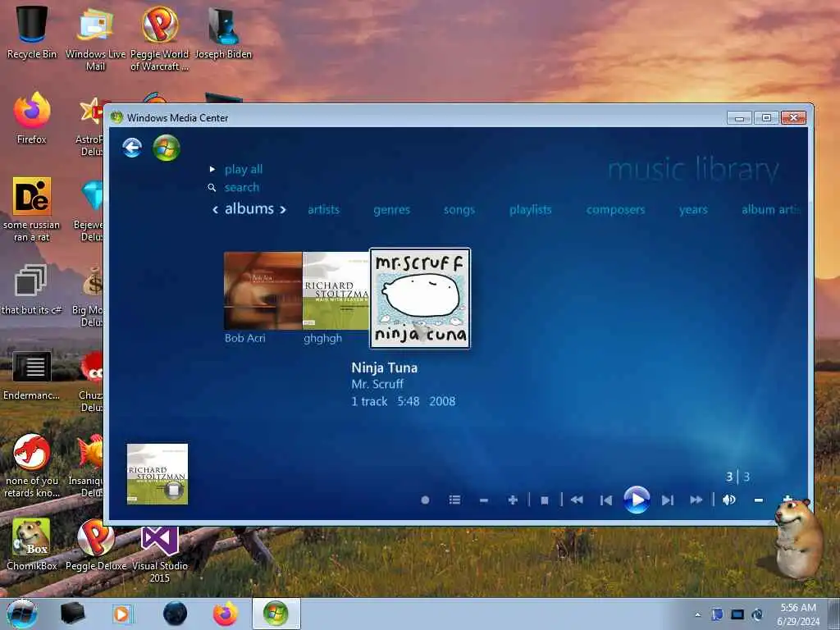
Task: Open the Firefox desktop shortcut
Action: coord(32,118)
